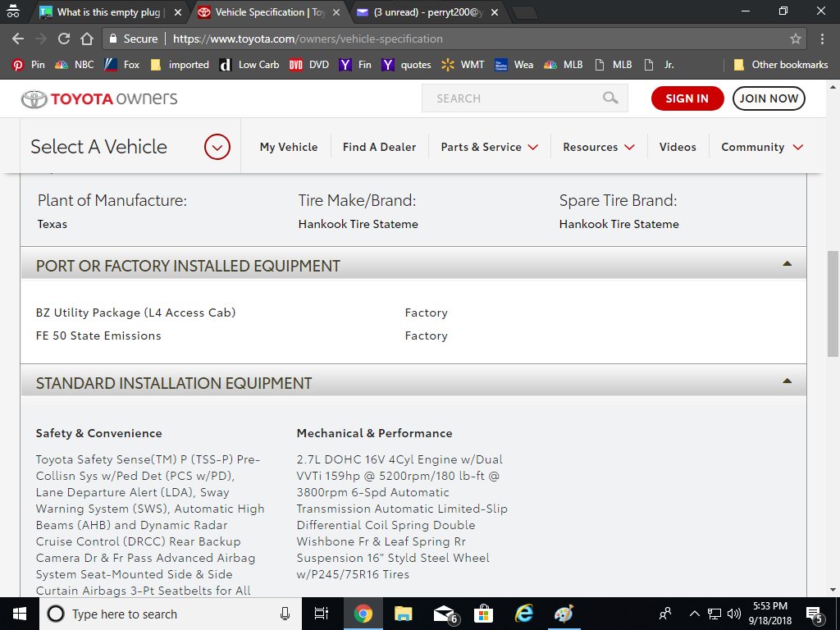Click the Chrome icon on the taskbar
The width and height of the screenshot is (840, 630).
363,614
